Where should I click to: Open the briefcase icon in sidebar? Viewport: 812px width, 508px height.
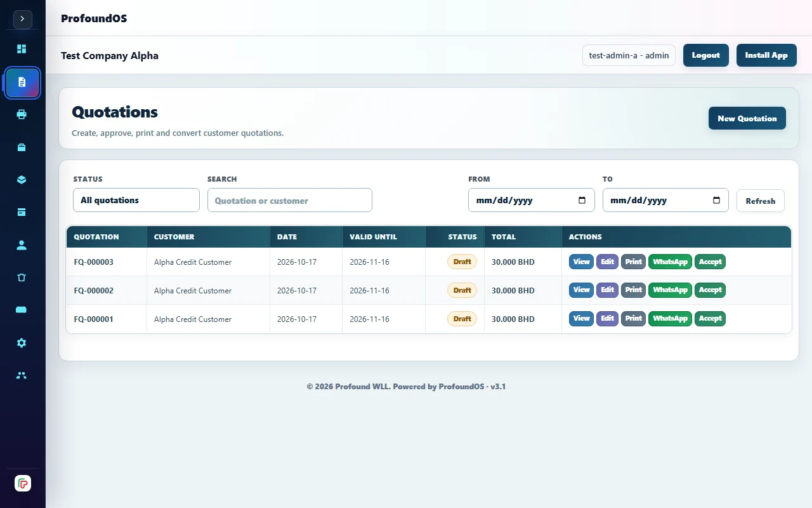point(22,147)
